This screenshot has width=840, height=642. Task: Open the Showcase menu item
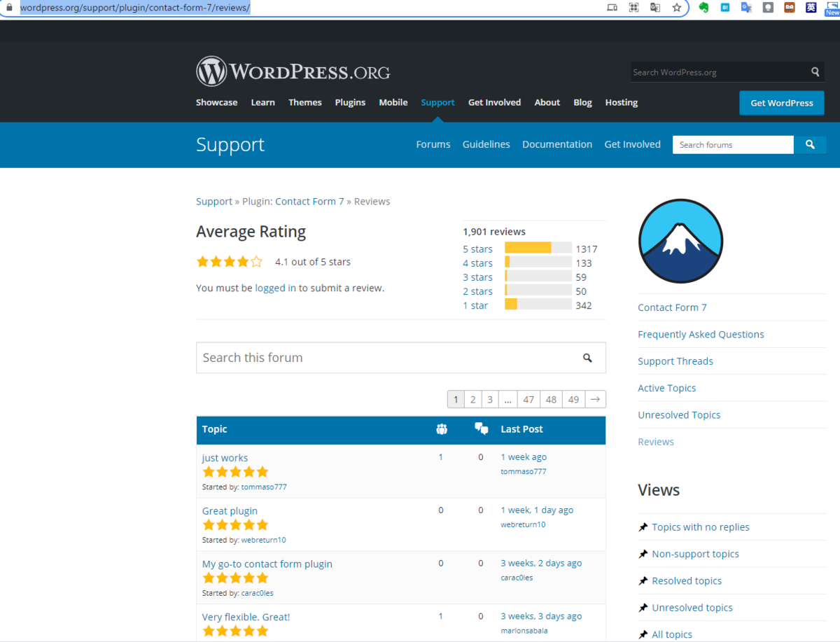pos(216,102)
